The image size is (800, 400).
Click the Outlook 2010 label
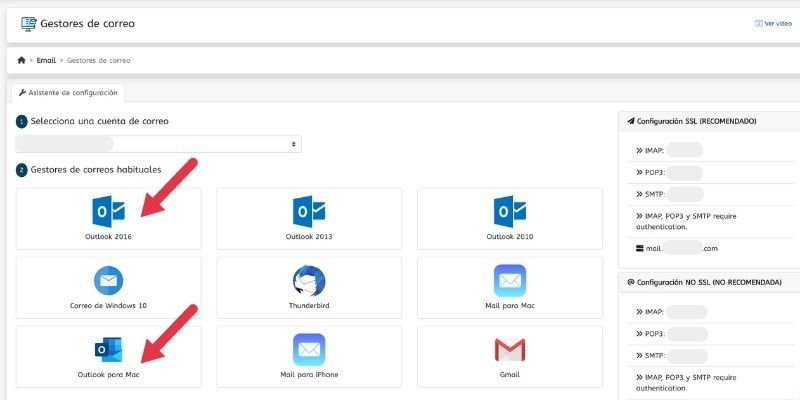click(510, 237)
